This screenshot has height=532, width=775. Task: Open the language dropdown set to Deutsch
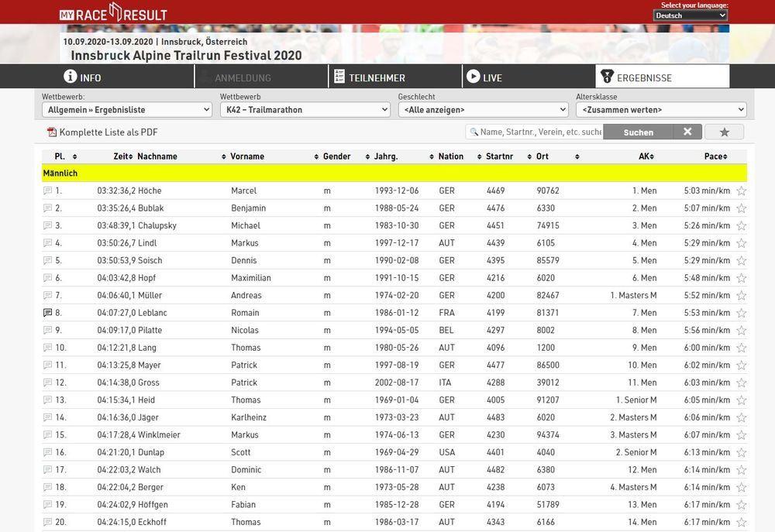(691, 15)
